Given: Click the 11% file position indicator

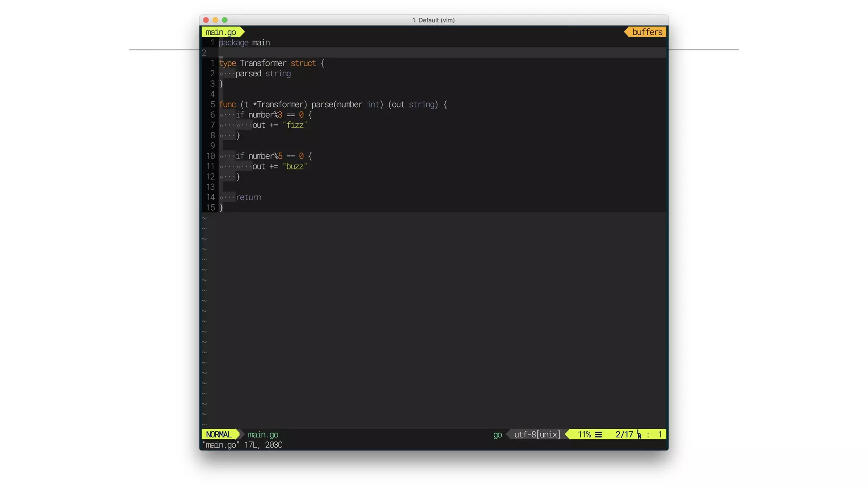Looking at the screenshot, I should tap(584, 434).
